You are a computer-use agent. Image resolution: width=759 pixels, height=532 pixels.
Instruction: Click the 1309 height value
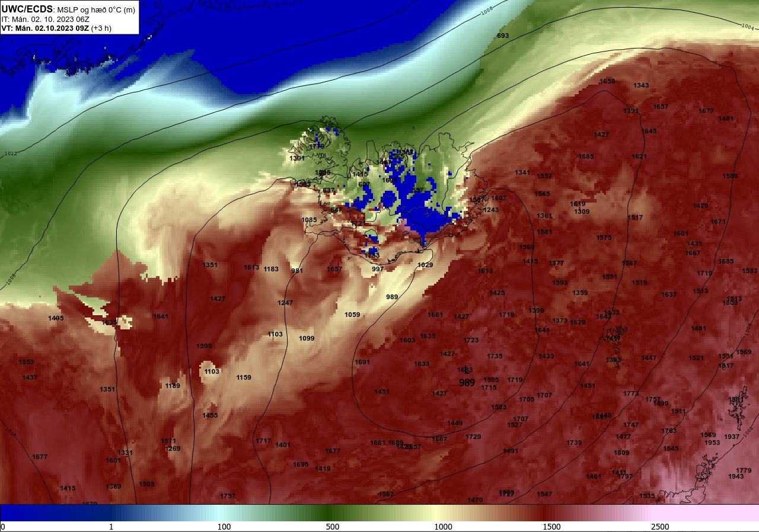point(582,211)
